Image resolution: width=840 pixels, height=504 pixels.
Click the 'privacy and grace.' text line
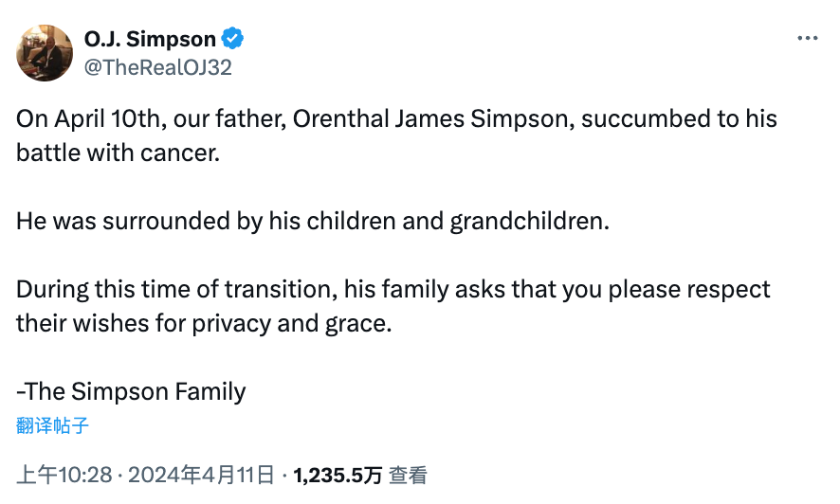click(x=204, y=323)
